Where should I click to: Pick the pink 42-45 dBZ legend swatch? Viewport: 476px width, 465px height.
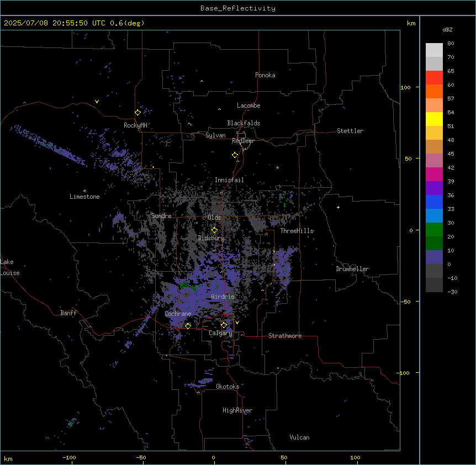(x=434, y=161)
